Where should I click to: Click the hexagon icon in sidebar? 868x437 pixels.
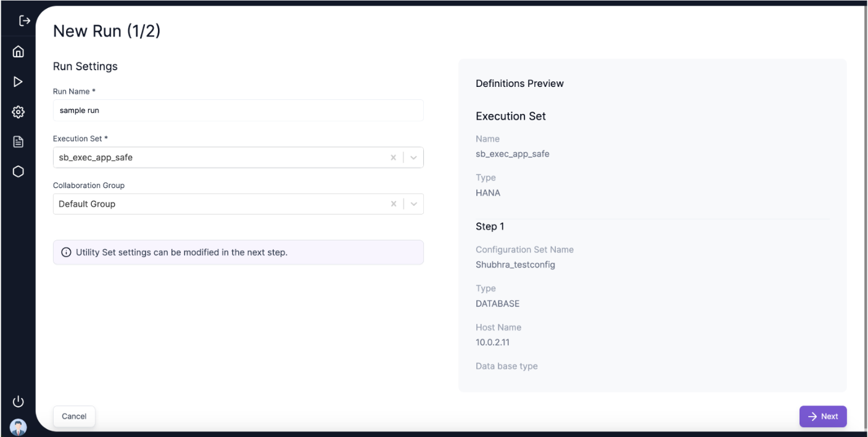18,172
